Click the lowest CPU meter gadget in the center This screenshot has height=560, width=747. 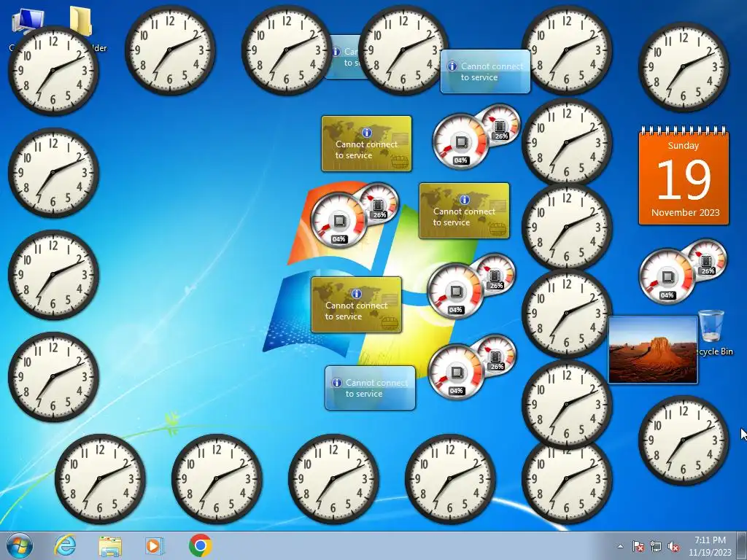[472, 367]
